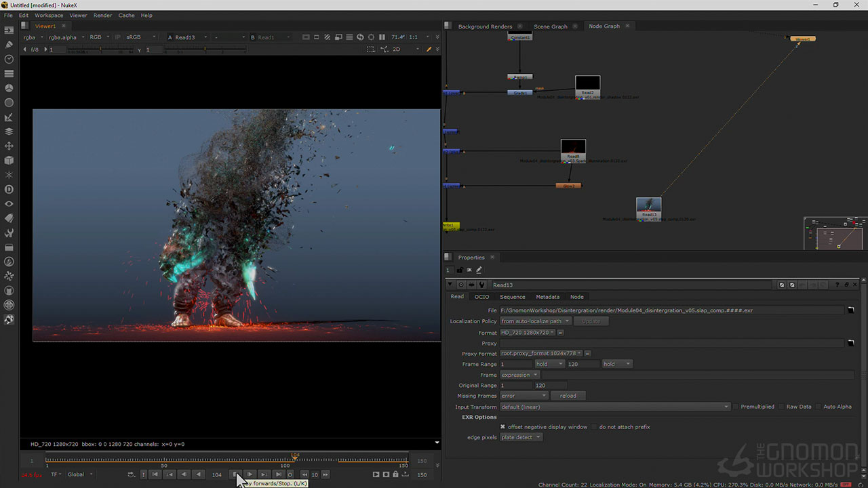This screenshot has width=868, height=488.
Task: Expand the Input Transform default (linear) dropdown
Action: point(614,407)
